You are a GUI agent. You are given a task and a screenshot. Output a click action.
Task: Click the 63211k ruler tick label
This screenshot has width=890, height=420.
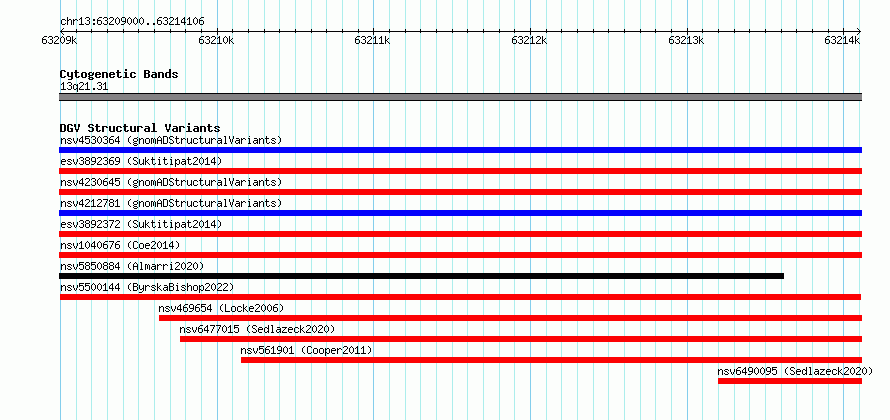pos(373,40)
